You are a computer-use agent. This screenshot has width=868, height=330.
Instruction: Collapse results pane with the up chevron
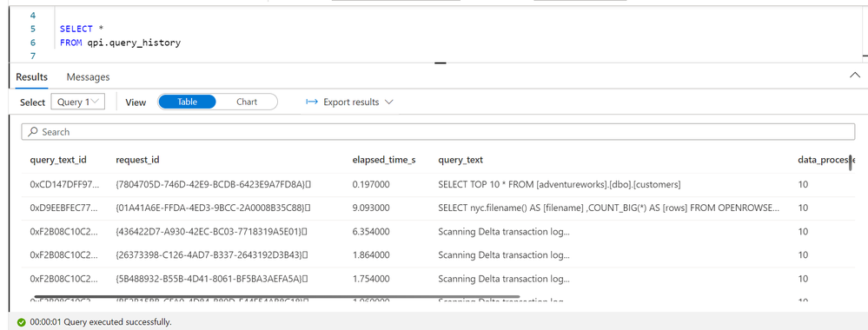point(855,76)
